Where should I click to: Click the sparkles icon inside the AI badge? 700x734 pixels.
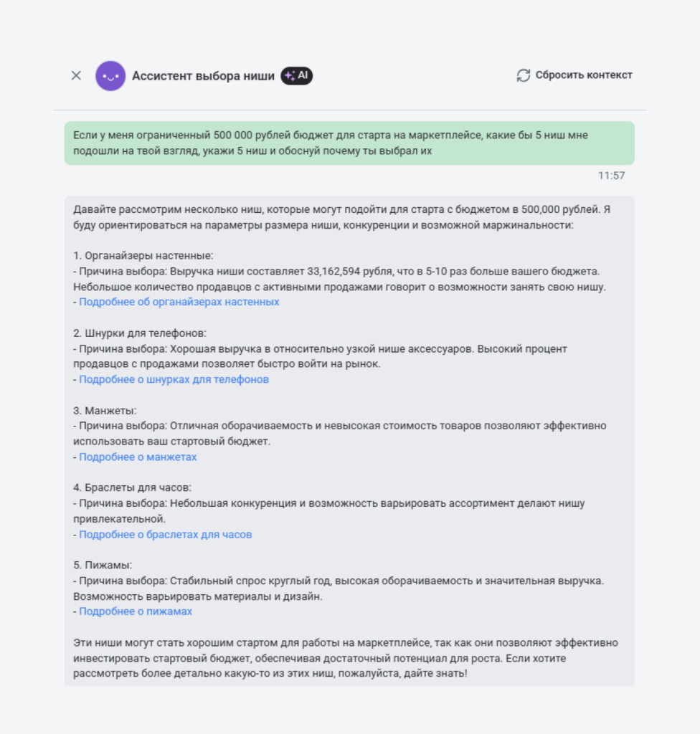click(x=288, y=74)
